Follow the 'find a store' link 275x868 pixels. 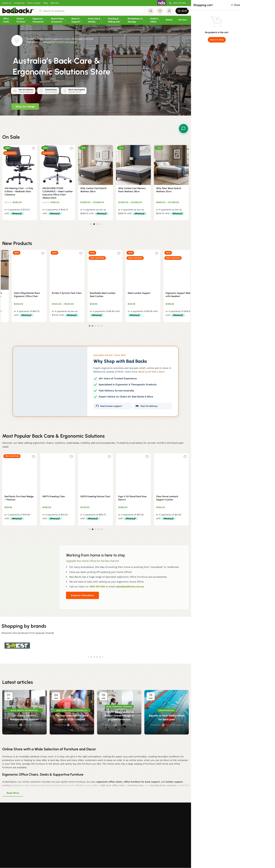(158, 372)
